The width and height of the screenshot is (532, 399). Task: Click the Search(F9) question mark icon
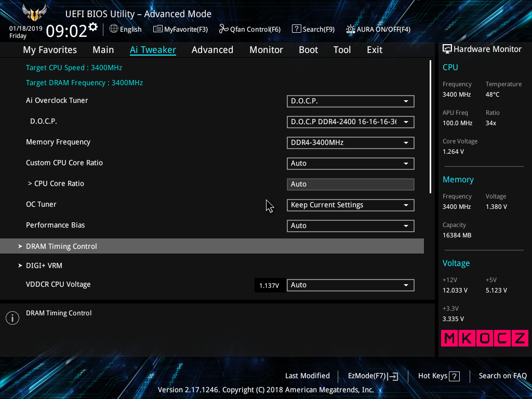(x=296, y=29)
